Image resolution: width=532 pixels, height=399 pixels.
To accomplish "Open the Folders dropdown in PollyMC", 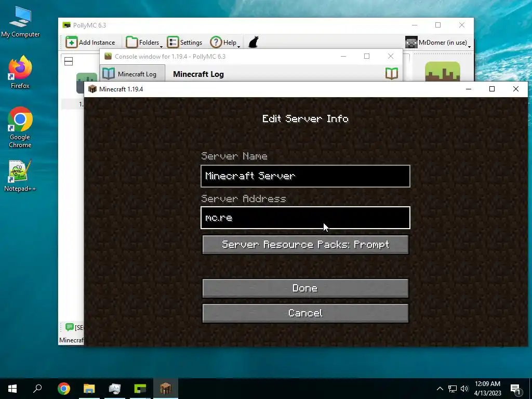I will [144, 43].
